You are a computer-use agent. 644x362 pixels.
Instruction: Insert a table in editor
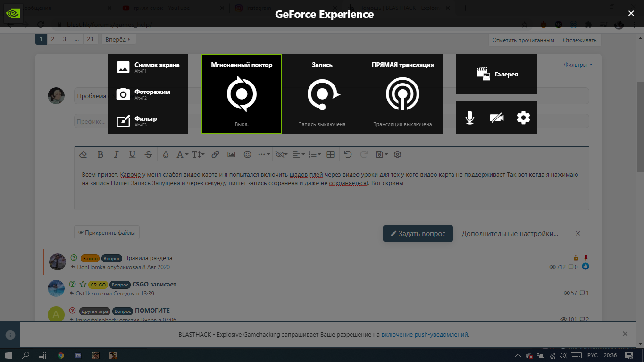(331, 154)
